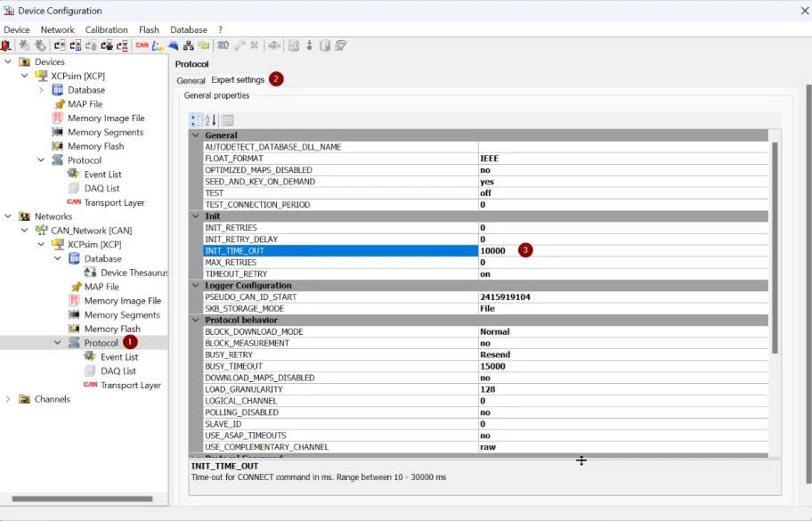The width and height of the screenshot is (812, 521).
Task: Click the XCPsim device icon under Devices
Action: point(41,76)
